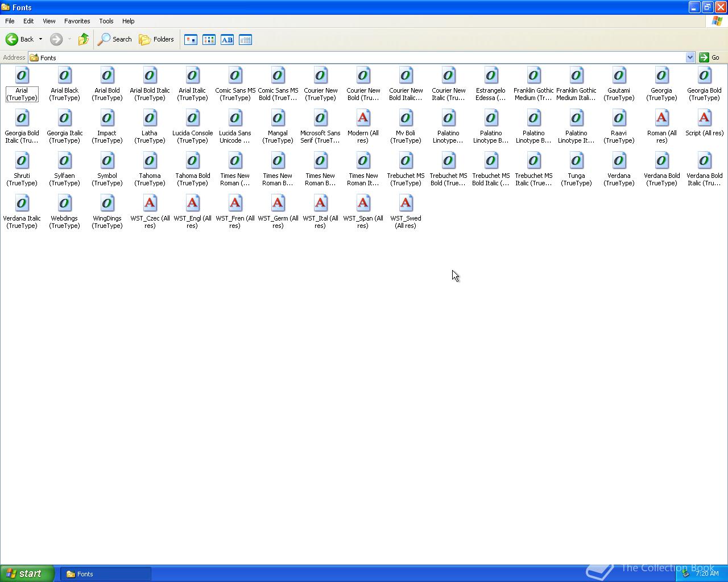
Task: Click the system tray clock
Action: pyautogui.click(x=707, y=573)
